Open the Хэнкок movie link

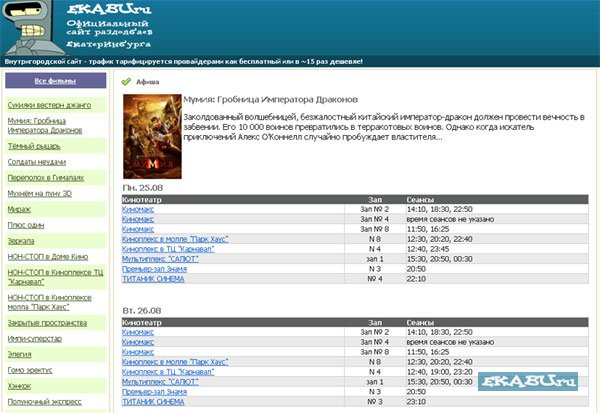click(x=19, y=386)
